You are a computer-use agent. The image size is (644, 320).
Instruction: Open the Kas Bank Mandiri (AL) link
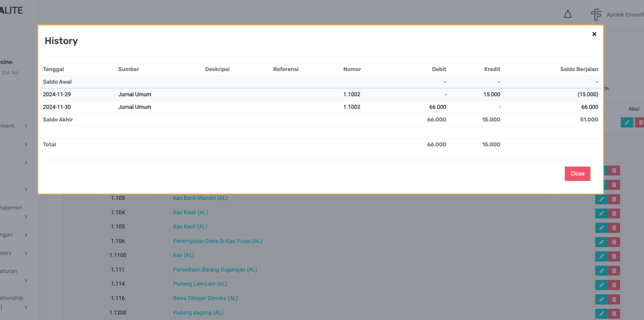pos(200,198)
